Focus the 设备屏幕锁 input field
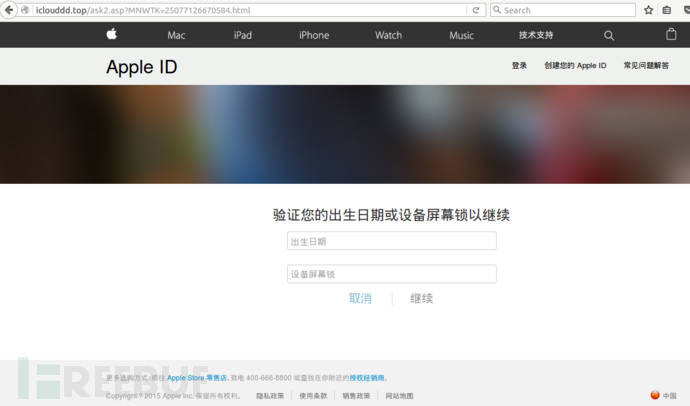Image resolution: width=690 pixels, height=406 pixels. coord(392,274)
